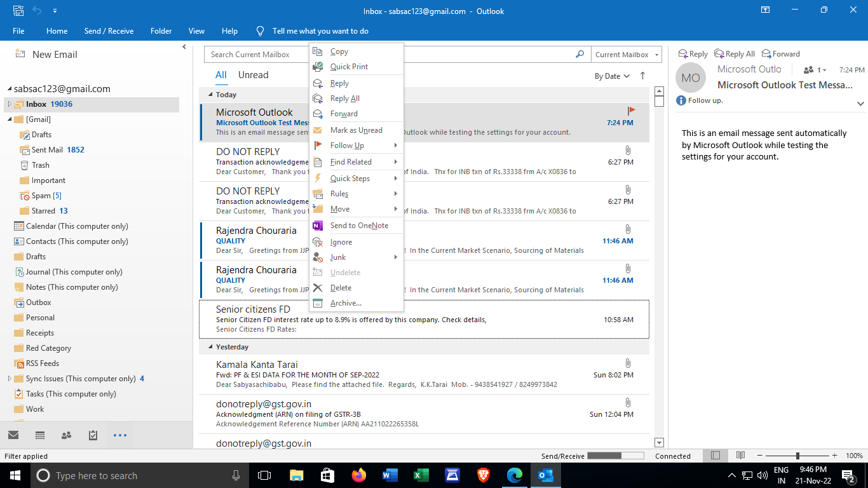Click the Archive box icon in context menu
The image size is (868, 488).
[318, 303]
